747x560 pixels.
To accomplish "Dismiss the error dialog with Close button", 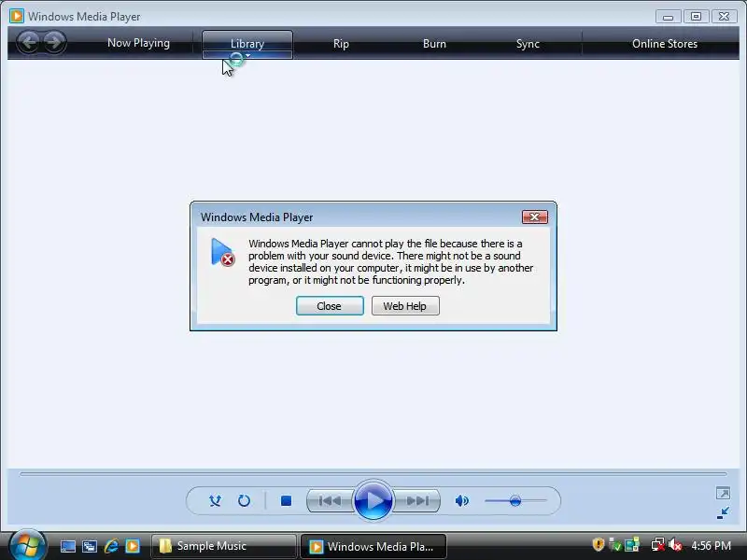I will point(330,306).
